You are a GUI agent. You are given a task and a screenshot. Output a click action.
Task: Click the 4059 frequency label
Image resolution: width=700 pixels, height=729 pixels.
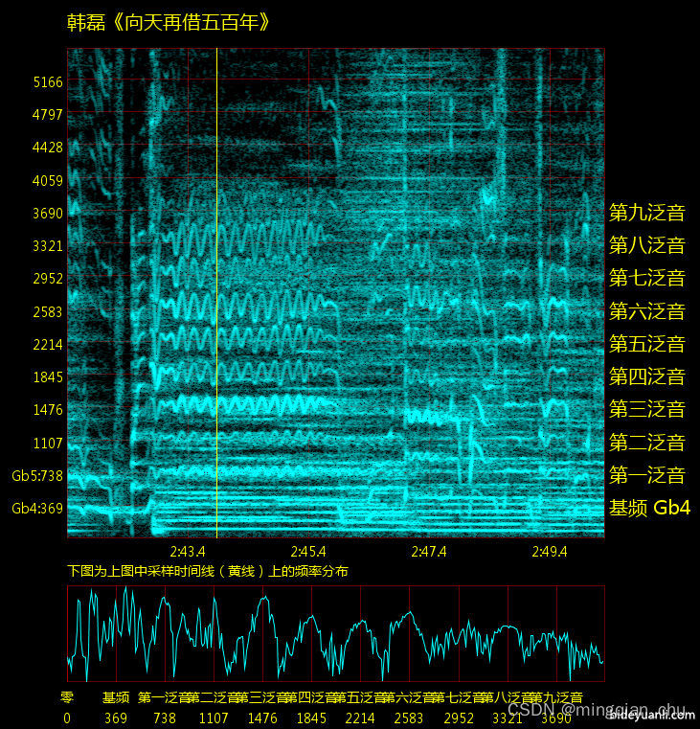tap(48, 180)
